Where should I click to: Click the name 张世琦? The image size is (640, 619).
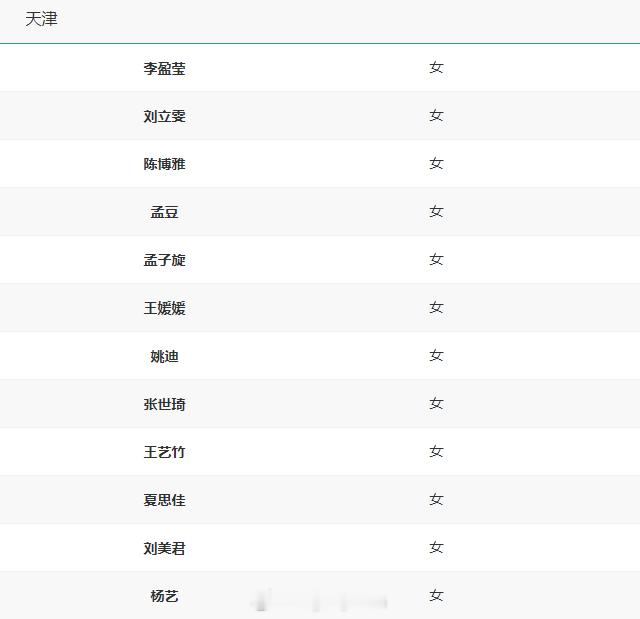pos(164,404)
